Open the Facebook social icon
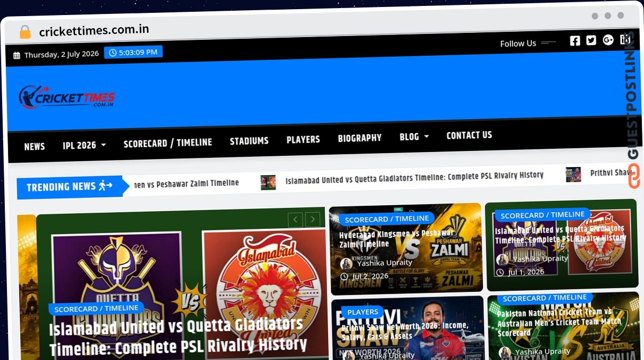The width and height of the screenshot is (644, 360). pos(575,41)
